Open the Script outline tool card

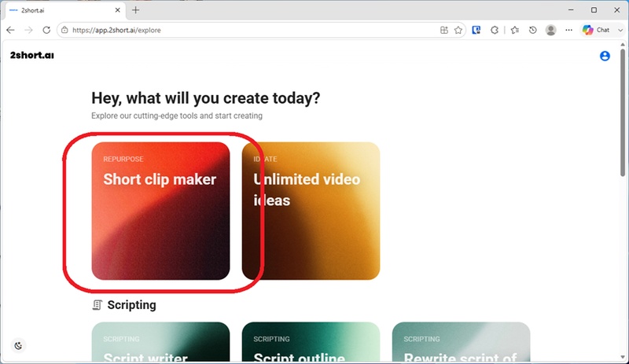[x=311, y=342]
